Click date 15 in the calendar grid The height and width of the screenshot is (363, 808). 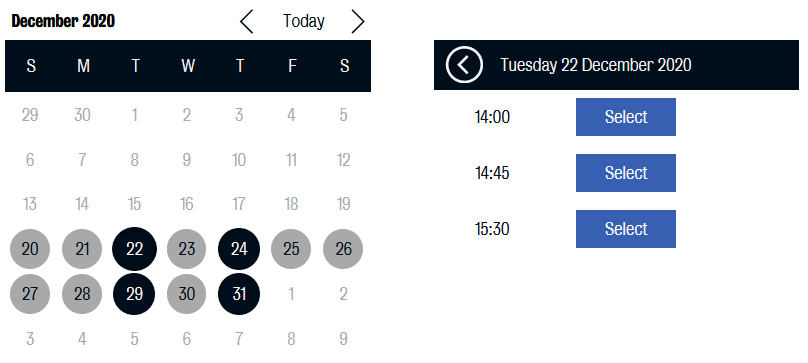pyautogui.click(x=134, y=204)
